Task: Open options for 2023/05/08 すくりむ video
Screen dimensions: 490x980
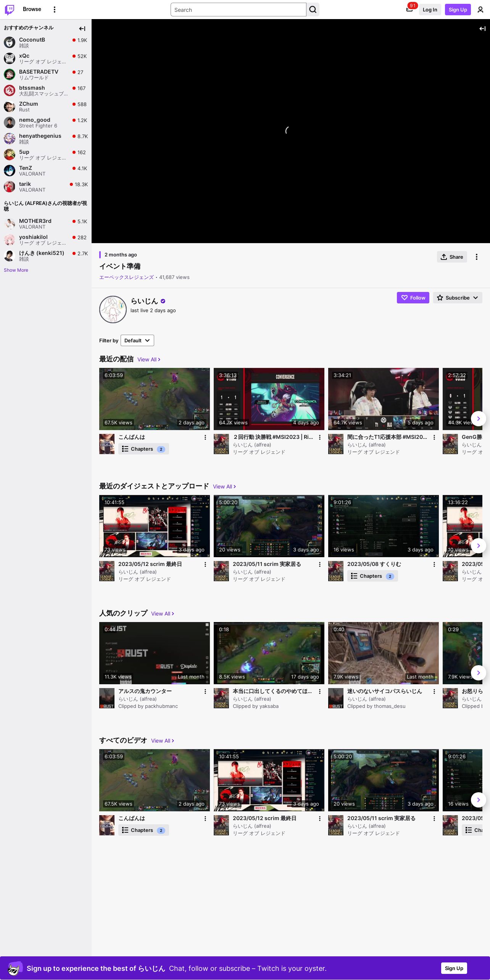Action: 434,564
